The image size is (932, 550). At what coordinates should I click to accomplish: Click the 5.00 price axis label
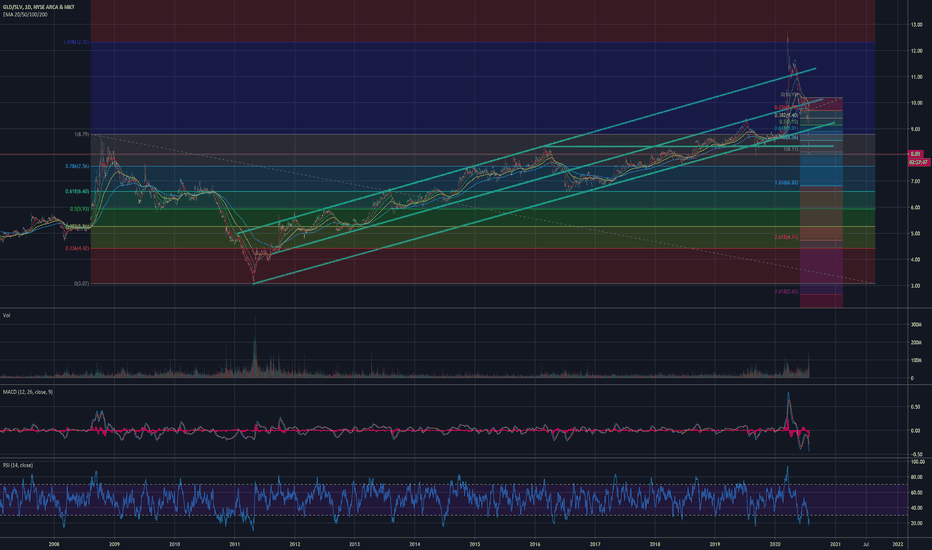click(916, 234)
